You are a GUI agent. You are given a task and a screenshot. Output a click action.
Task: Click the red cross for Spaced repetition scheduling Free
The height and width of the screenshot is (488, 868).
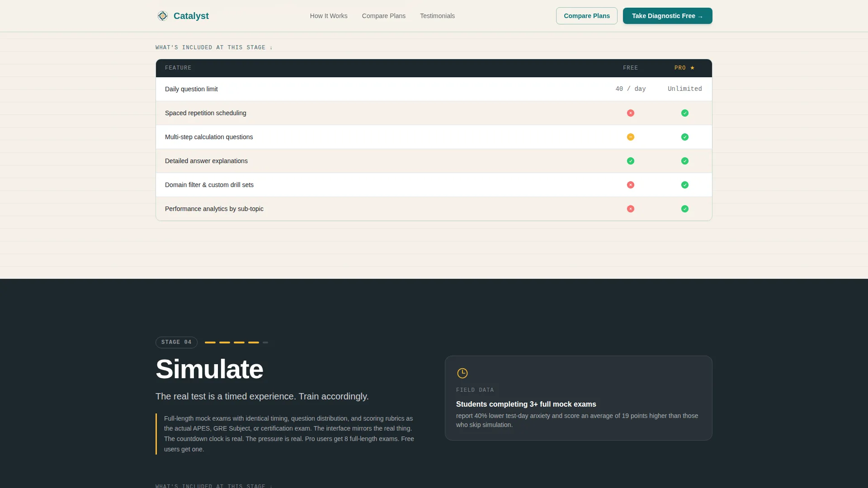[630, 113]
